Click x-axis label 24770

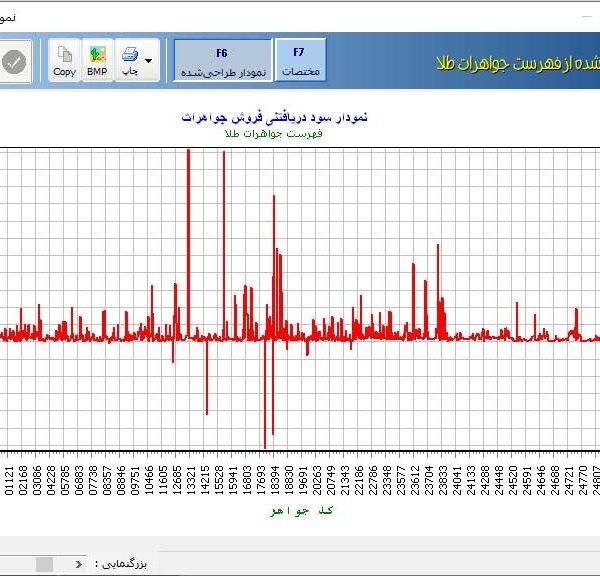[x=583, y=480]
